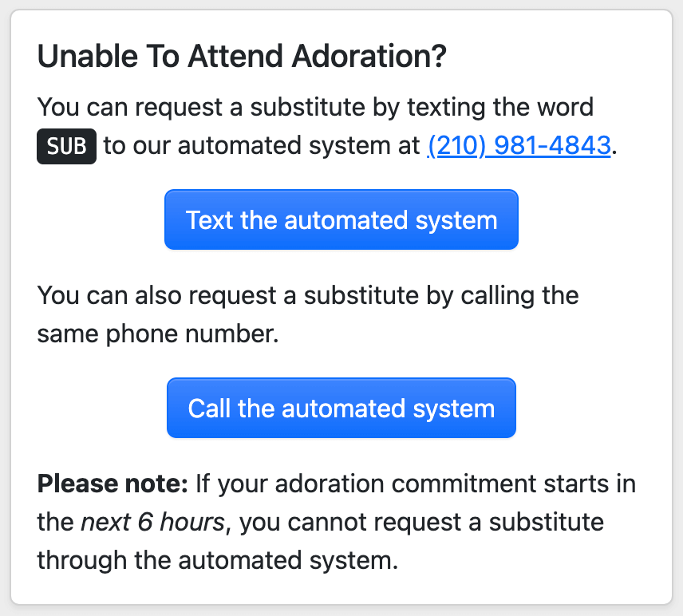Select the underlined phone number hyperlink

click(x=519, y=145)
